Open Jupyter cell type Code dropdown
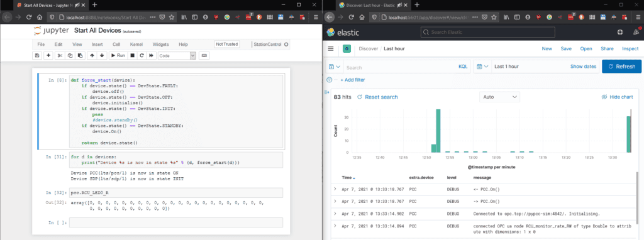Image resolution: width=644 pixels, height=240 pixels. tap(177, 55)
